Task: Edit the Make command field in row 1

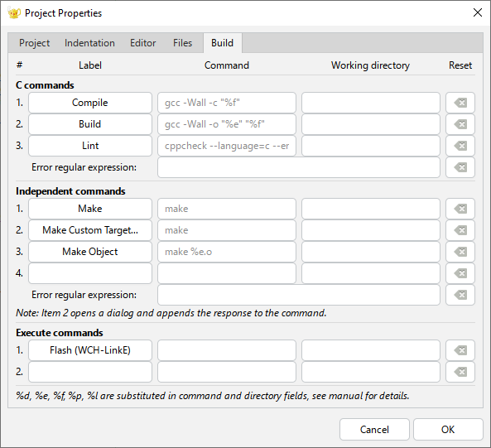Action: point(227,209)
